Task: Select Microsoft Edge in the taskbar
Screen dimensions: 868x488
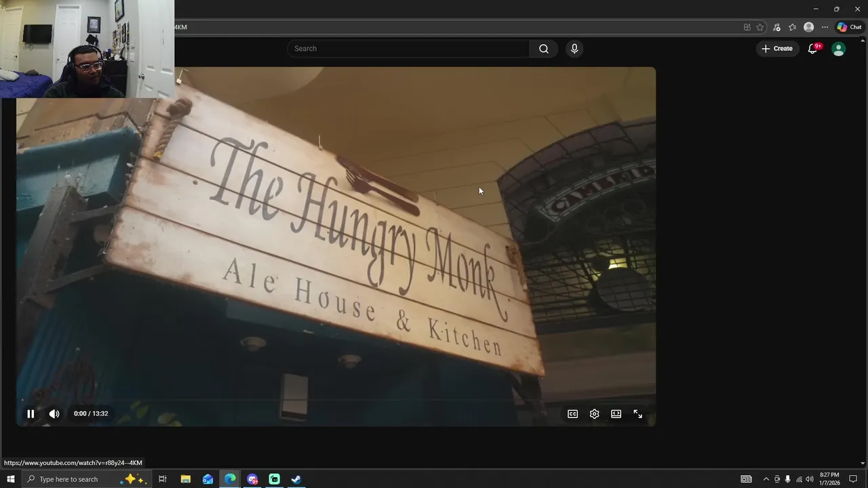Action: click(x=230, y=479)
